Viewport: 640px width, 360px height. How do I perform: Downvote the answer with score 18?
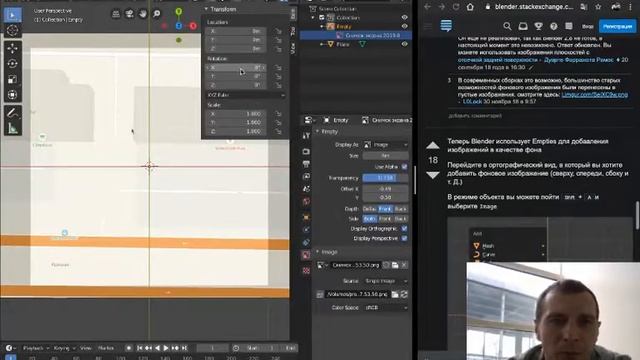click(x=433, y=175)
